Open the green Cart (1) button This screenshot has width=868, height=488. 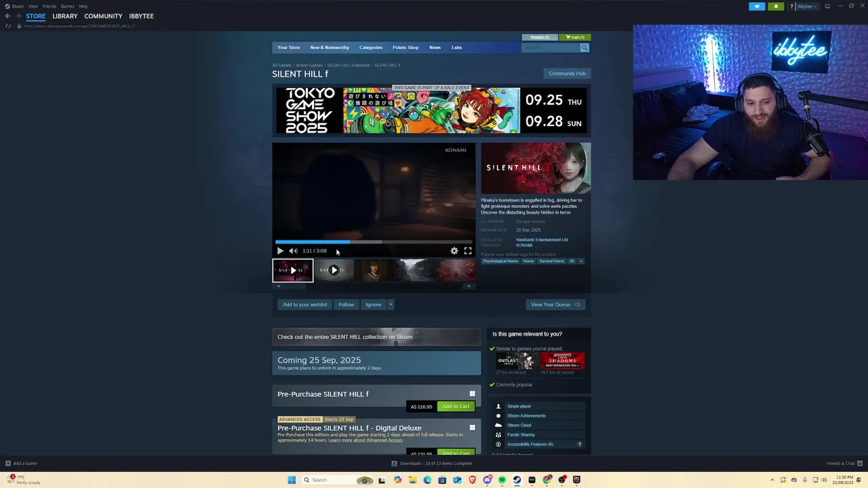coord(576,37)
